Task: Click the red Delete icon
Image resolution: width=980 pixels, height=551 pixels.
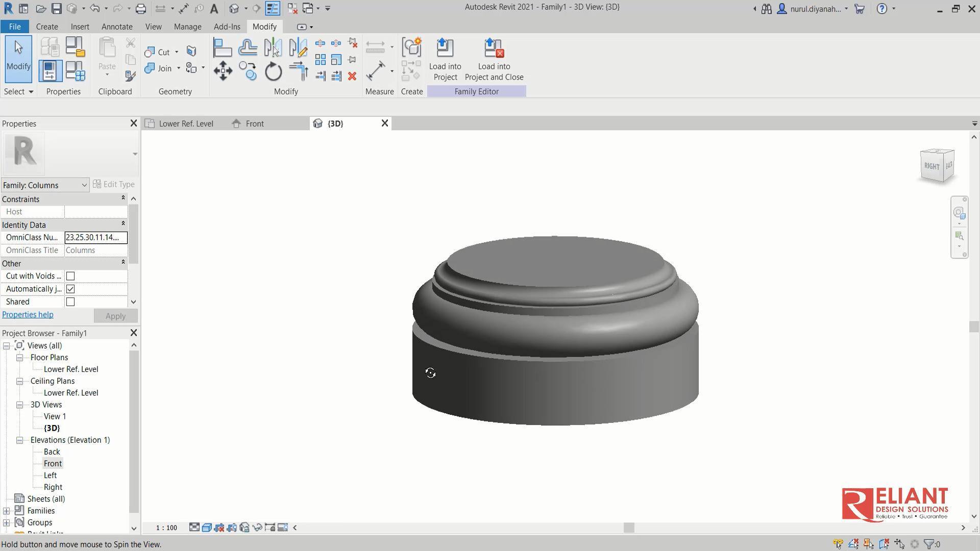Action: (x=352, y=76)
